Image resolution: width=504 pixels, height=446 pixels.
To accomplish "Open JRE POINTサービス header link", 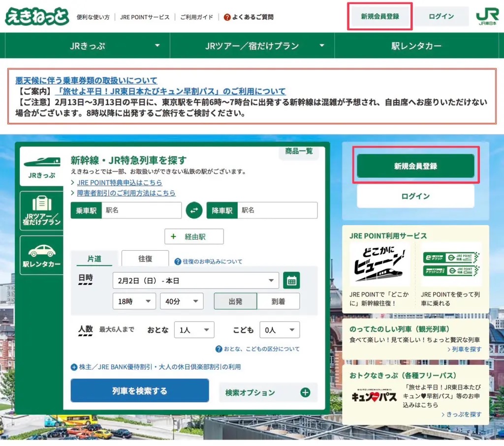I will click(145, 17).
